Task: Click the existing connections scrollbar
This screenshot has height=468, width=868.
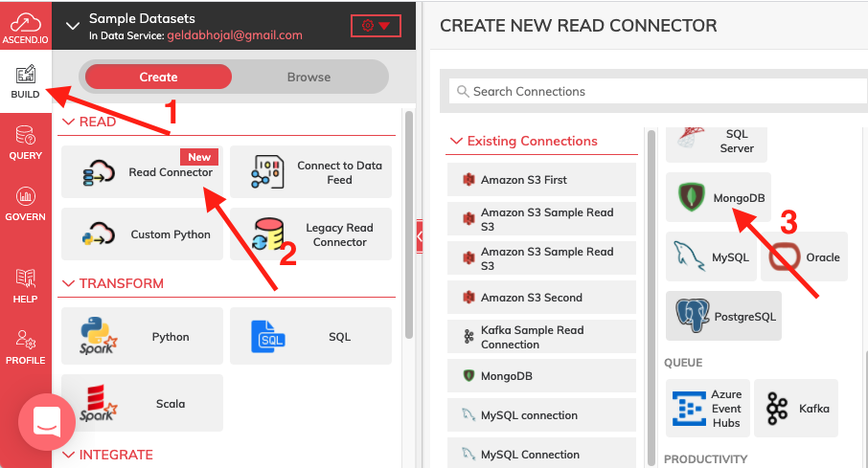Action: (x=651, y=296)
